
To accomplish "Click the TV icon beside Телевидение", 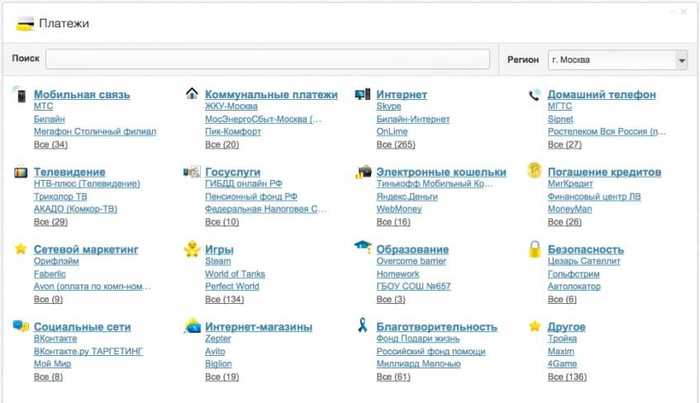I will coord(21,172).
